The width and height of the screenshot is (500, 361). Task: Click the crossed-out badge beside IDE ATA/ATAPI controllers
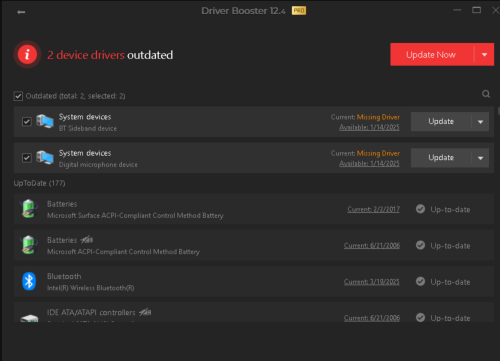coord(145,312)
